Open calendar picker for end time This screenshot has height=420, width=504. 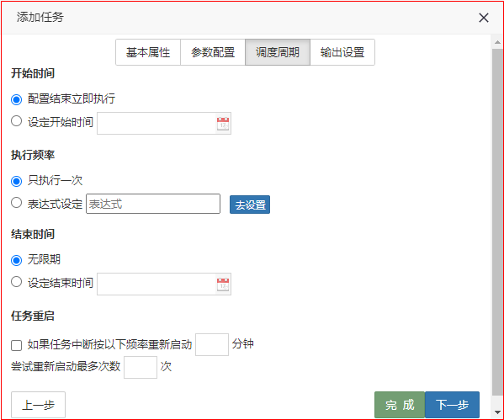223,284
